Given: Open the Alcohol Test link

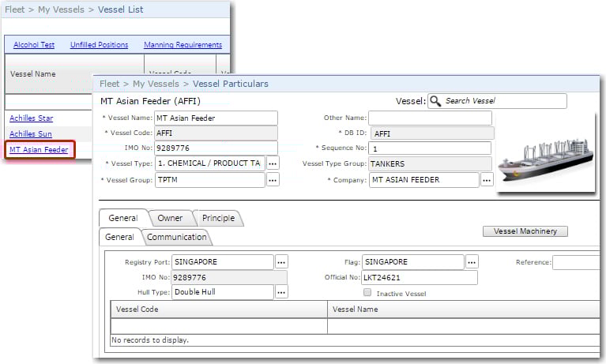Looking at the screenshot, I should point(34,45).
